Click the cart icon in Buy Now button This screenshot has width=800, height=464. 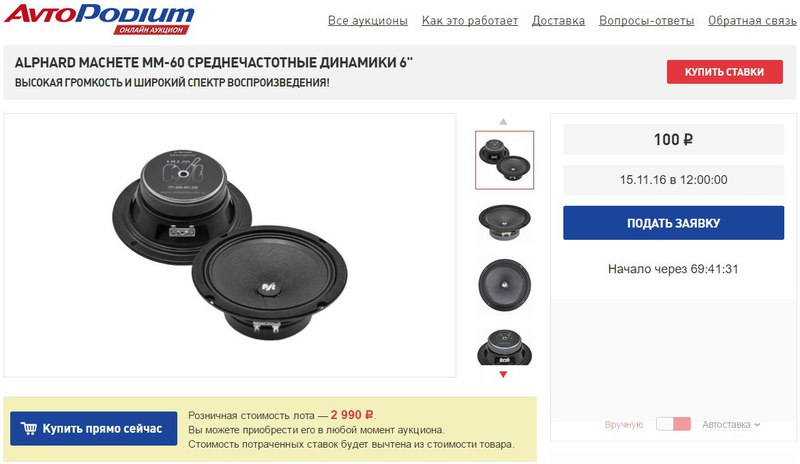(29, 428)
